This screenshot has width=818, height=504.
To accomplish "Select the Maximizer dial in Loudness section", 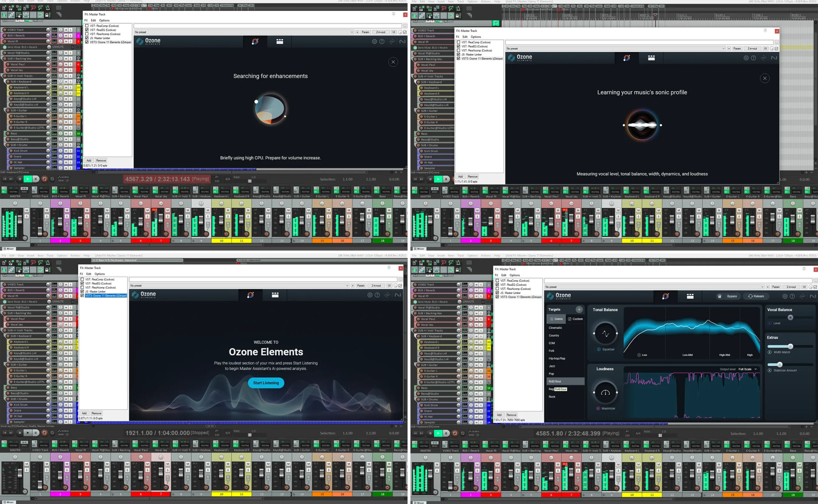I will coord(605,392).
